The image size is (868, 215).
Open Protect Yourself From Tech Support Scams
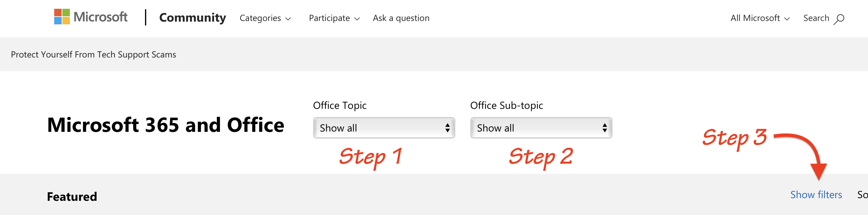tap(94, 54)
